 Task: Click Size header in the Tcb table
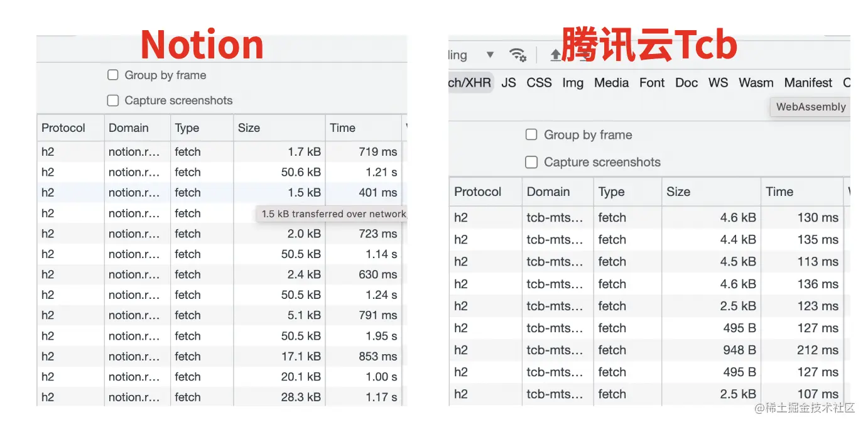point(712,192)
